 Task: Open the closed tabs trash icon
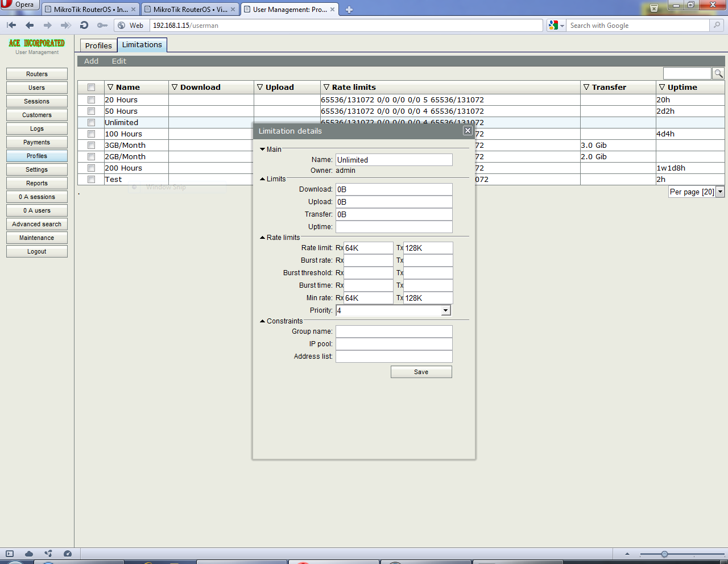[x=654, y=8]
